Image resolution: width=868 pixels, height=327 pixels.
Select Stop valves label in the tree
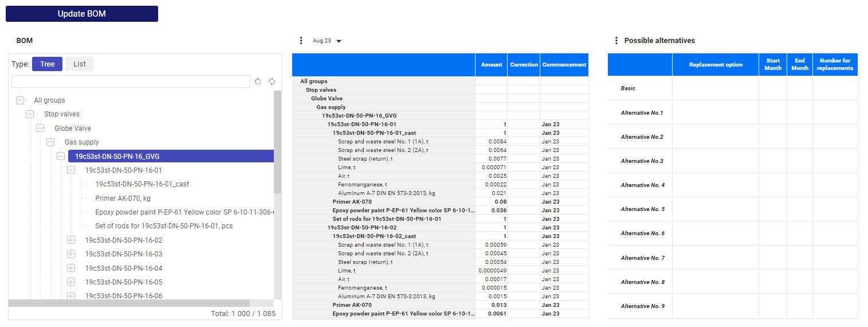click(62, 114)
